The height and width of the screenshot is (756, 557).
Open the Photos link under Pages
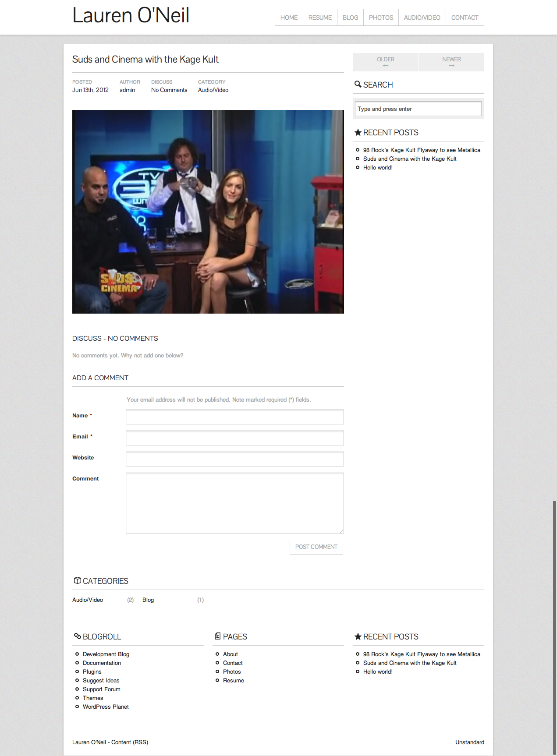click(232, 671)
